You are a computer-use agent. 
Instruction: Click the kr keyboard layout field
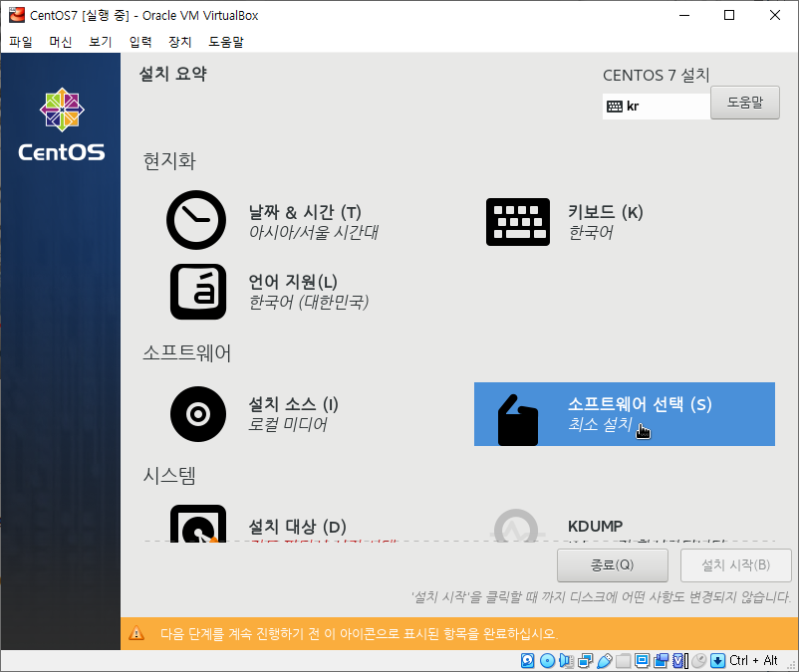point(657,107)
